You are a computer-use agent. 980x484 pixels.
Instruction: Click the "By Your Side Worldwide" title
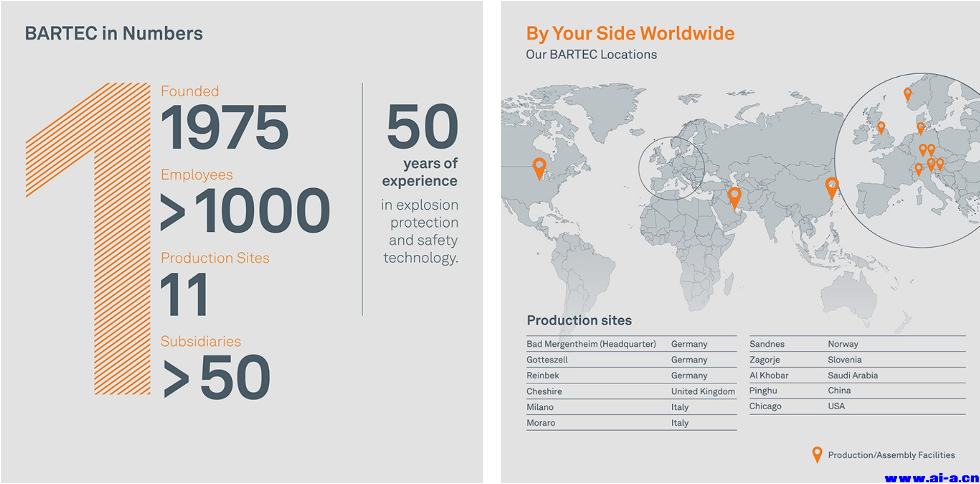click(630, 34)
